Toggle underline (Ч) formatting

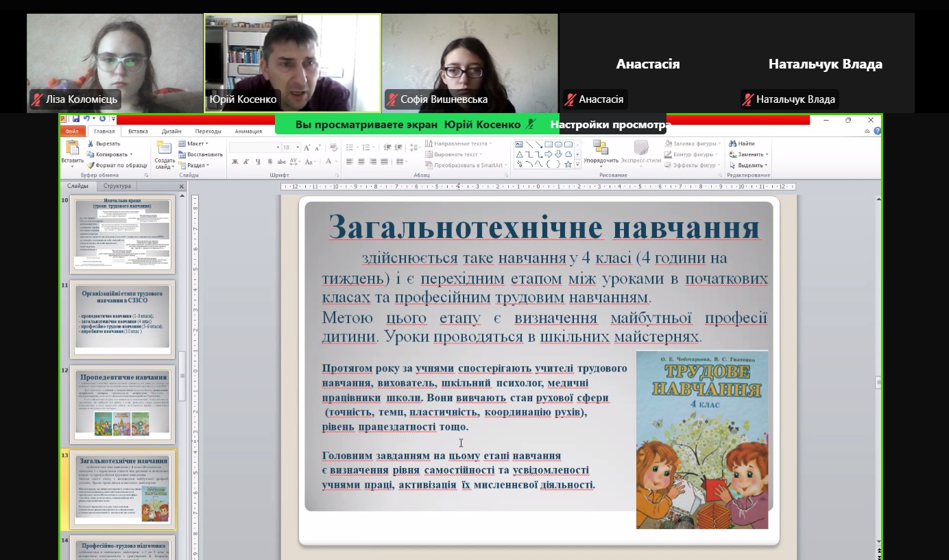(x=258, y=162)
